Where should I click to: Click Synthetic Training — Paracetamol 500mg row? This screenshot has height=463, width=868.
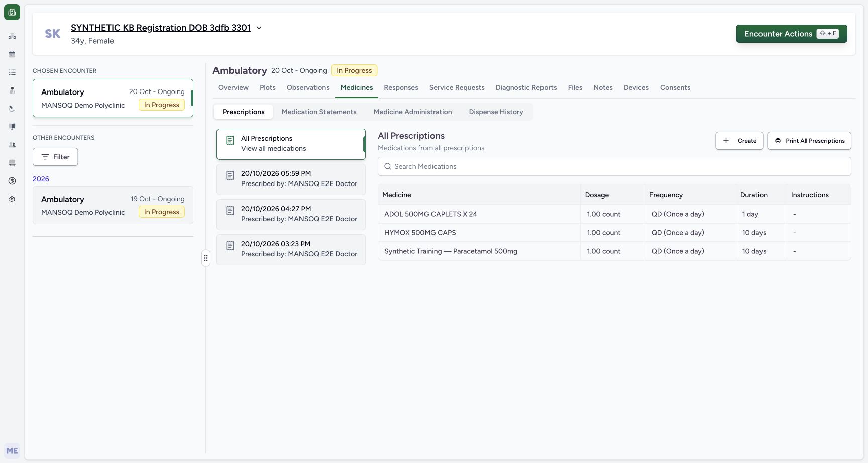click(614, 251)
